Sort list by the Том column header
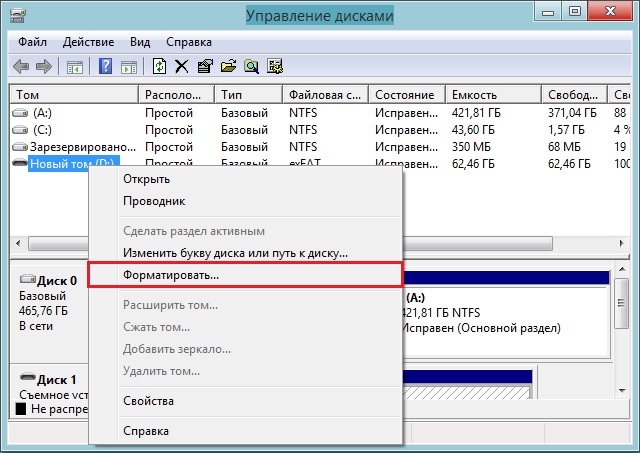640x453 pixels. [70, 94]
